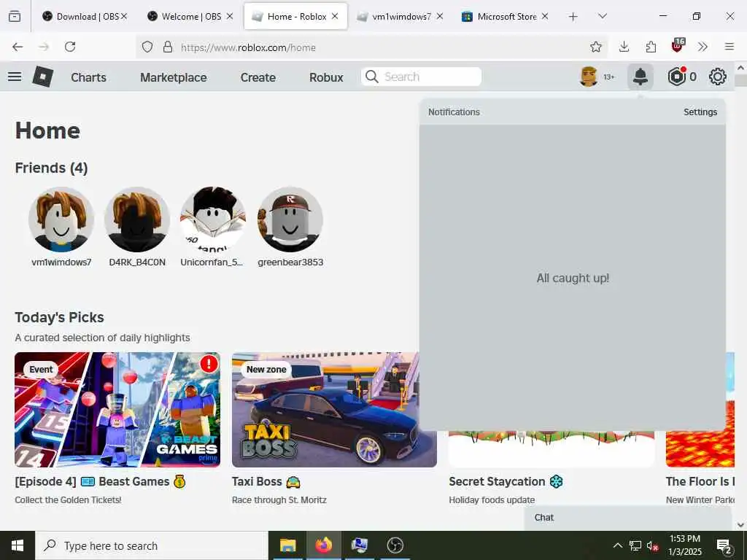Screen dimensions: 747x560
Task: Click the Windows taskbar search box
Action: (152, 545)
